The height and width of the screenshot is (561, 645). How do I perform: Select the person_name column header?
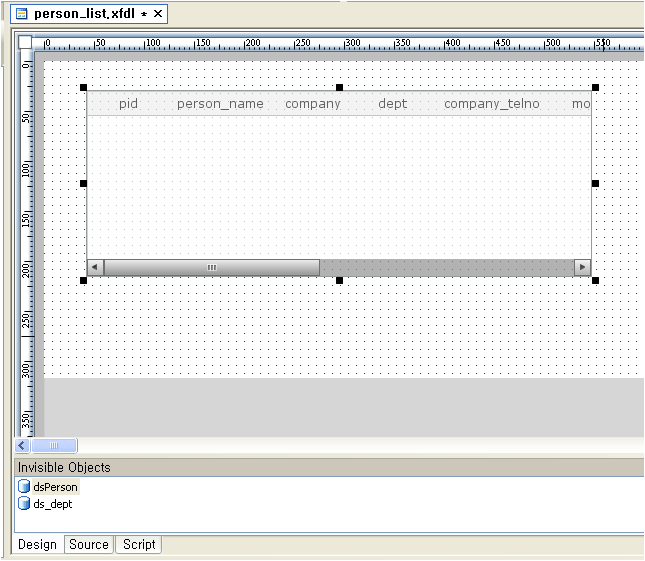(220, 104)
